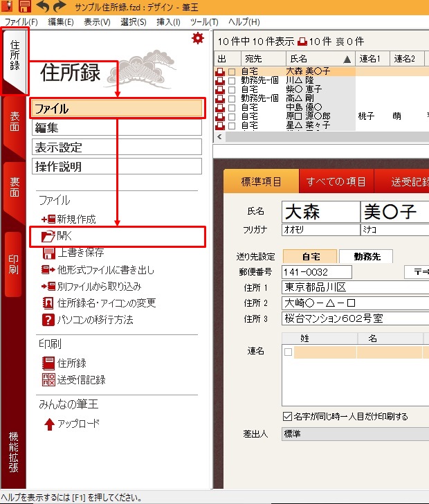Click the 新規作成 new address book icon
Viewport: 429px width, 504px height.
click(x=48, y=219)
